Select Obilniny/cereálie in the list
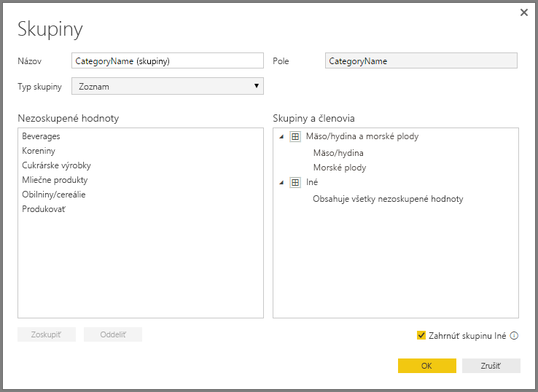Viewport: 538px width, 392px height. pyautogui.click(x=53, y=195)
